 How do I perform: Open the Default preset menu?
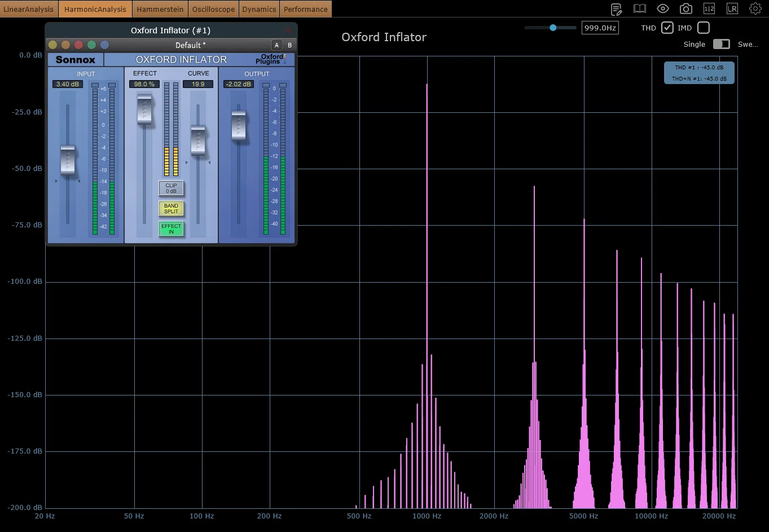(190, 45)
